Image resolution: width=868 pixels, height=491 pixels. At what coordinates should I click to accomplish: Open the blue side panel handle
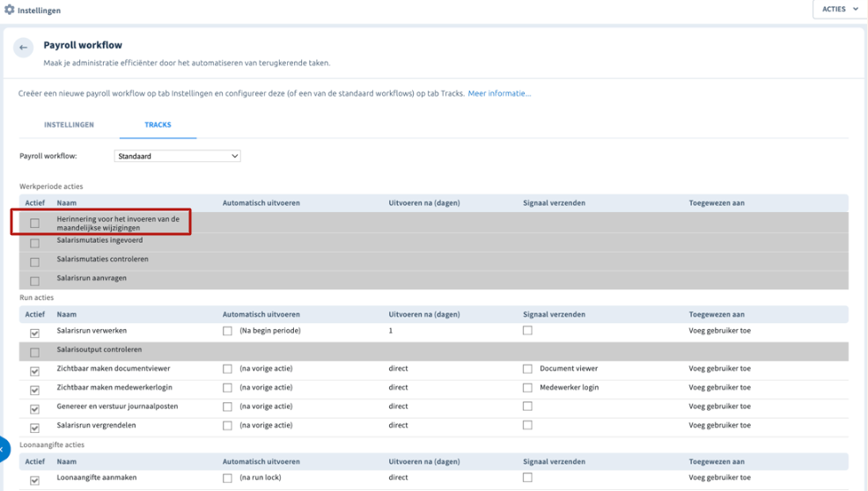4,449
